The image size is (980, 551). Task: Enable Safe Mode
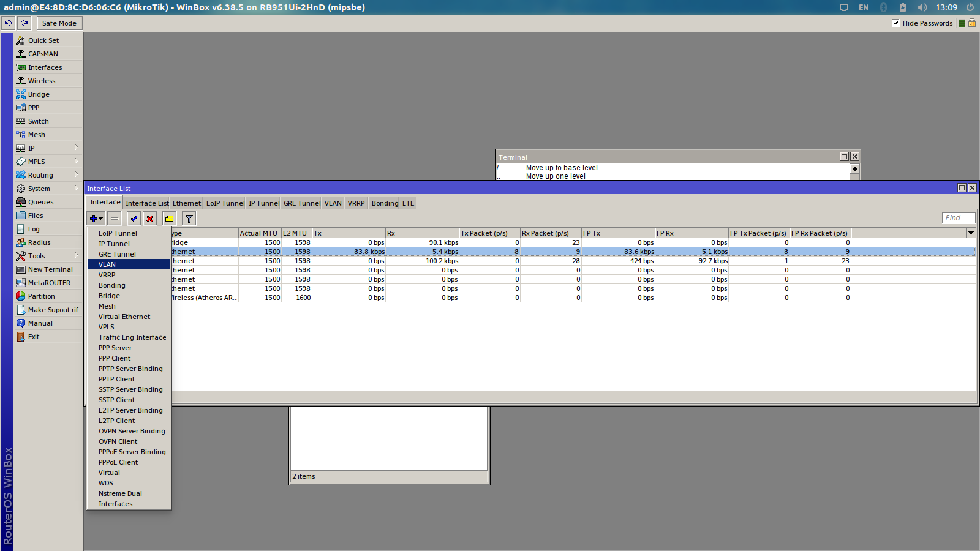pos(59,23)
